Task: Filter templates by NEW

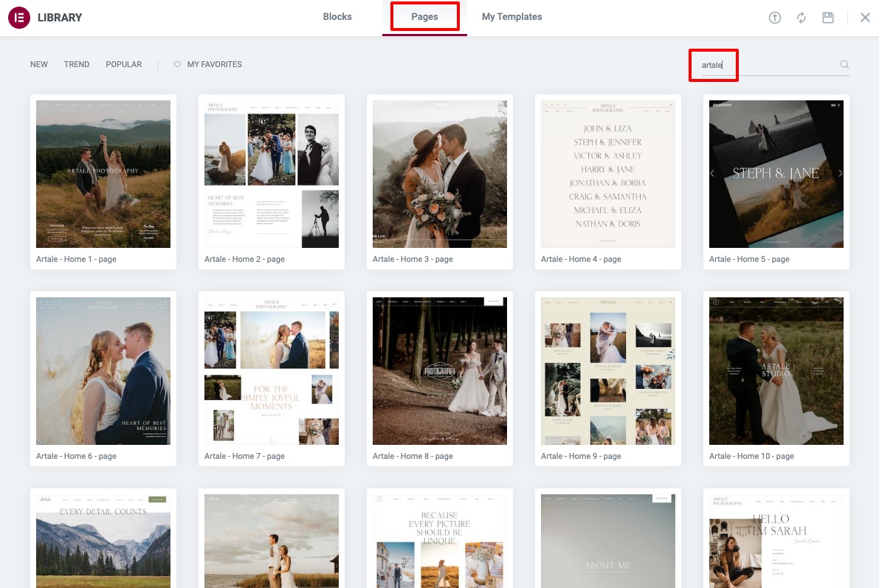Action: pyautogui.click(x=38, y=64)
